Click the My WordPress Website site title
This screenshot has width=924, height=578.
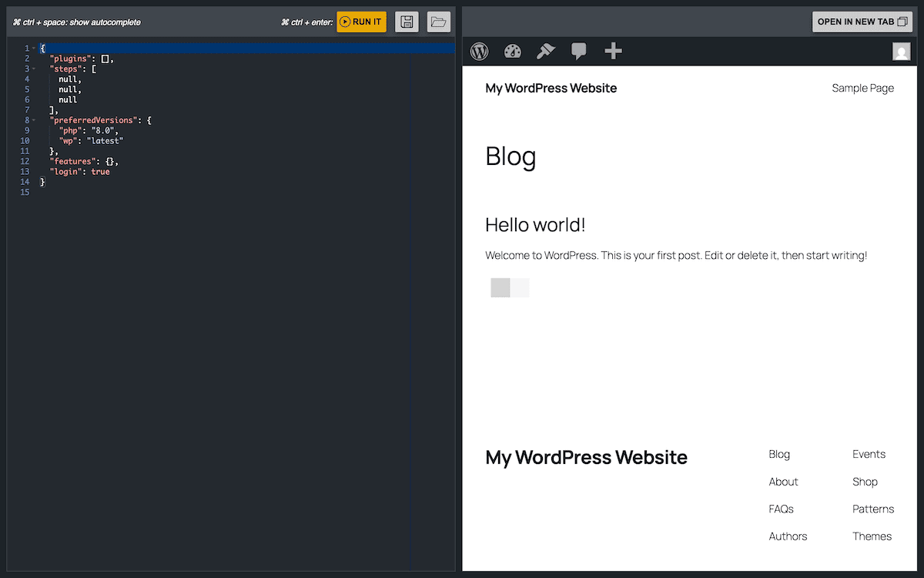551,88
